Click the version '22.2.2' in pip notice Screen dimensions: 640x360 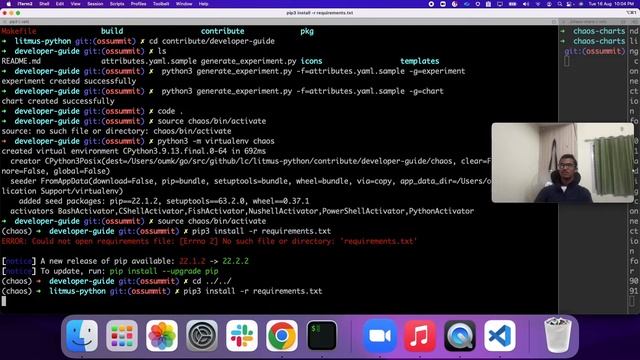pyautogui.click(x=235, y=261)
